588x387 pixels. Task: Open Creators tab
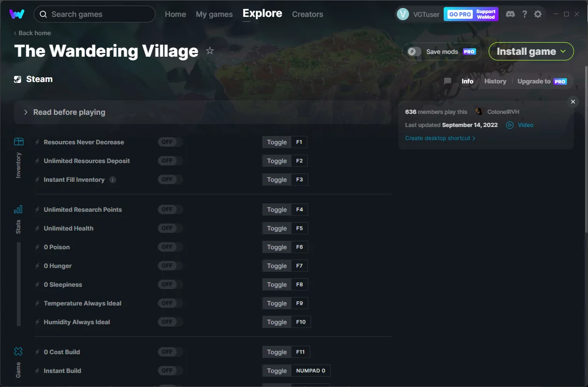coord(307,14)
